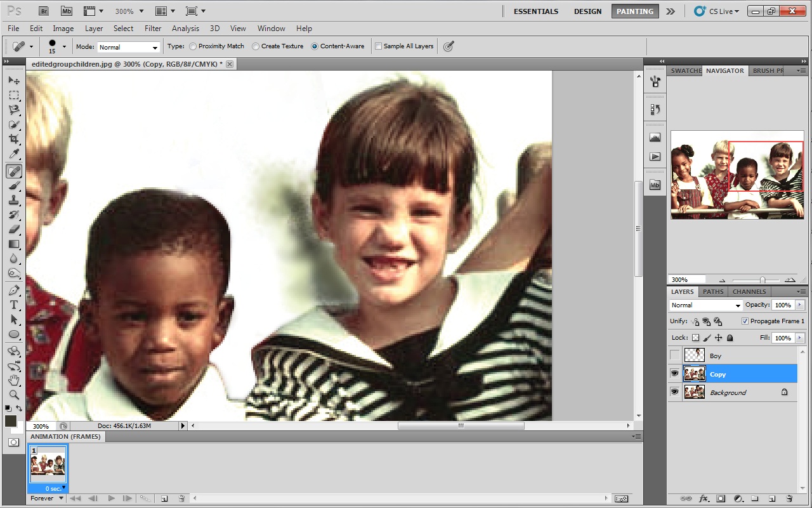Viewport: 812px width, 508px height.
Task: Open the brush picker dropdown showing 15
Action: tap(64, 46)
